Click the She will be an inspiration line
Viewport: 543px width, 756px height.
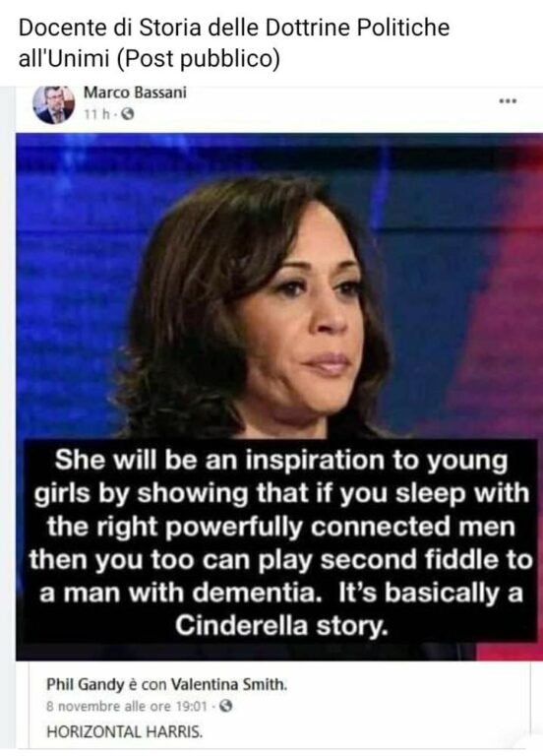point(281,461)
